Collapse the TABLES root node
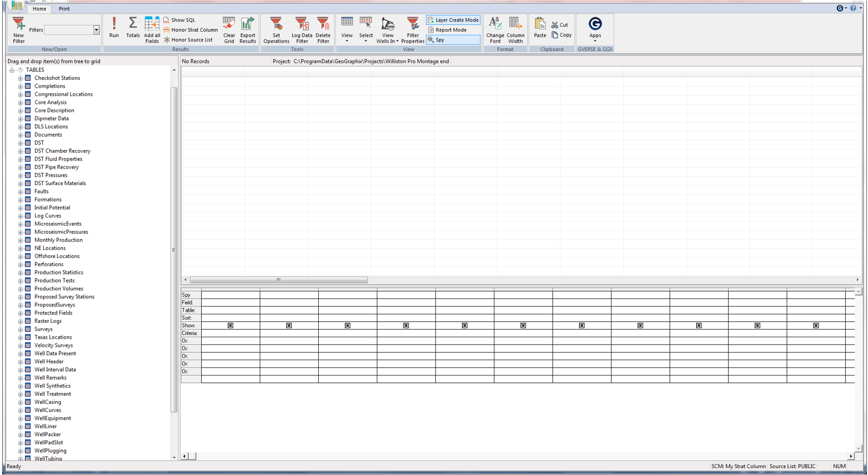 tap(12, 70)
